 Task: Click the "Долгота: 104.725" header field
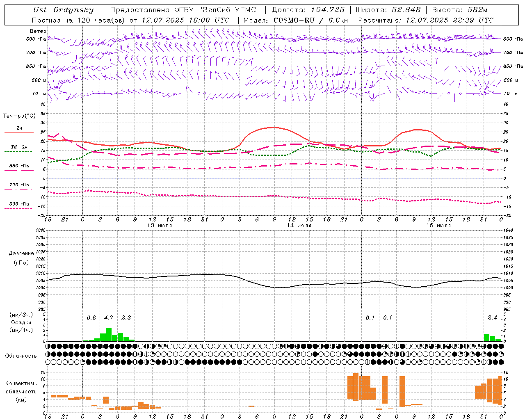[308, 10]
